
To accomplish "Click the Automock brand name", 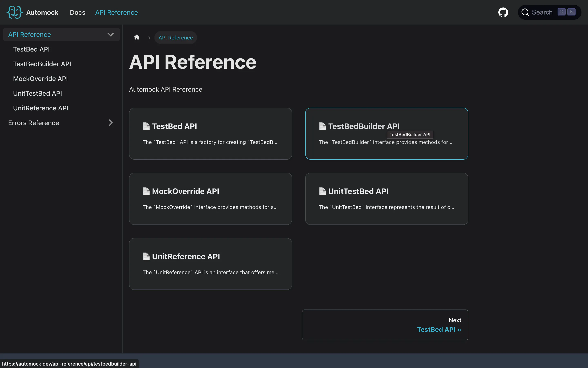I will coord(42,12).
